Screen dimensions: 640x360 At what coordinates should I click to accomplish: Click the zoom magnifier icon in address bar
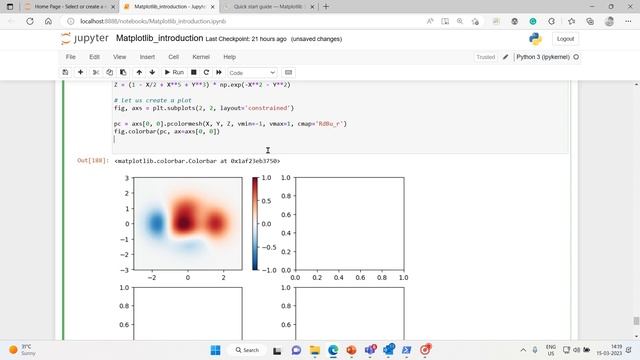[x=460, y=21]
